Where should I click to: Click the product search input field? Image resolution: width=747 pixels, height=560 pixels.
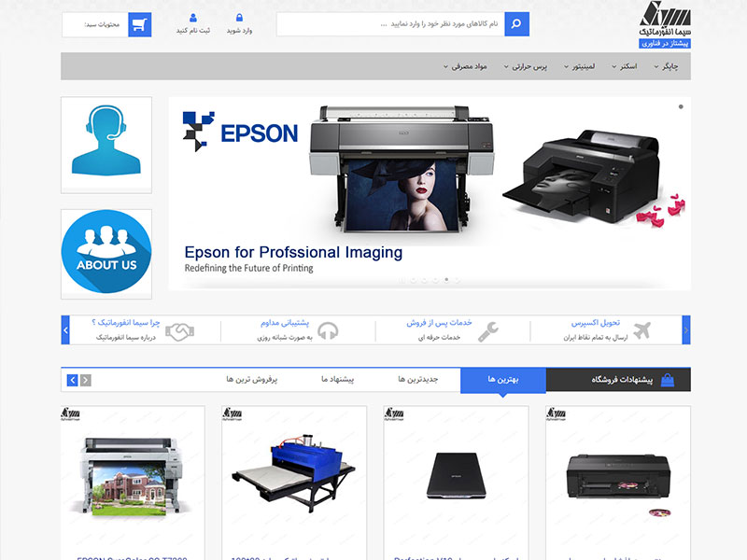coord(390,24)
